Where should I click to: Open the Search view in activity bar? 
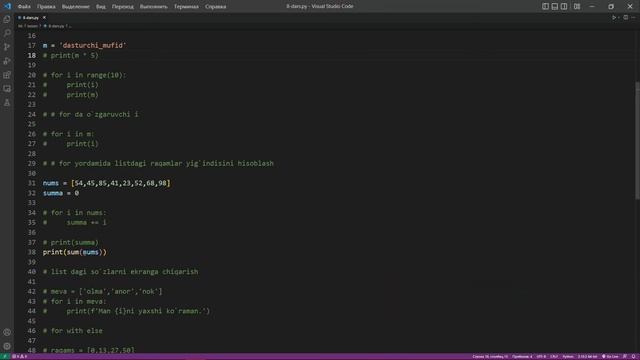(x=7, y=33)
